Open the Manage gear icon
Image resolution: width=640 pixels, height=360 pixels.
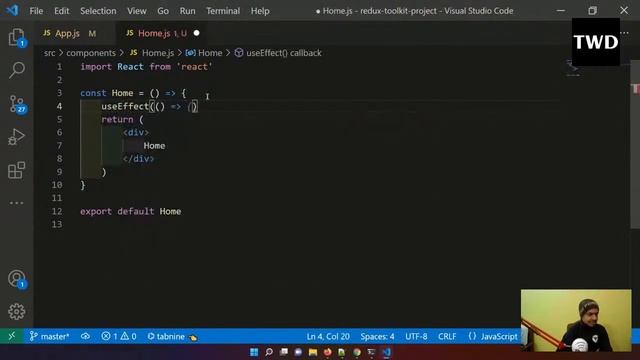click(x=17, y=311)
